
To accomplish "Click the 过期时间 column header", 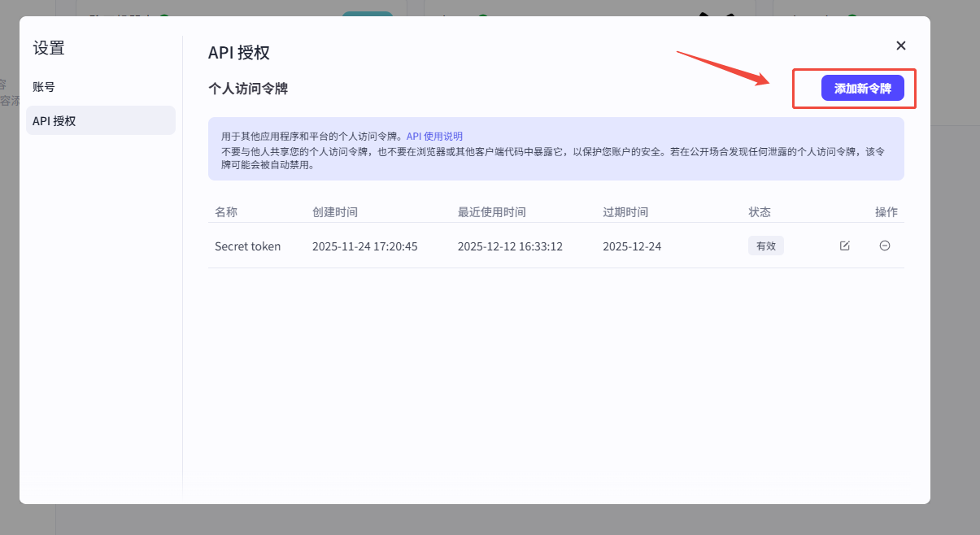I will tap(625, 212).
